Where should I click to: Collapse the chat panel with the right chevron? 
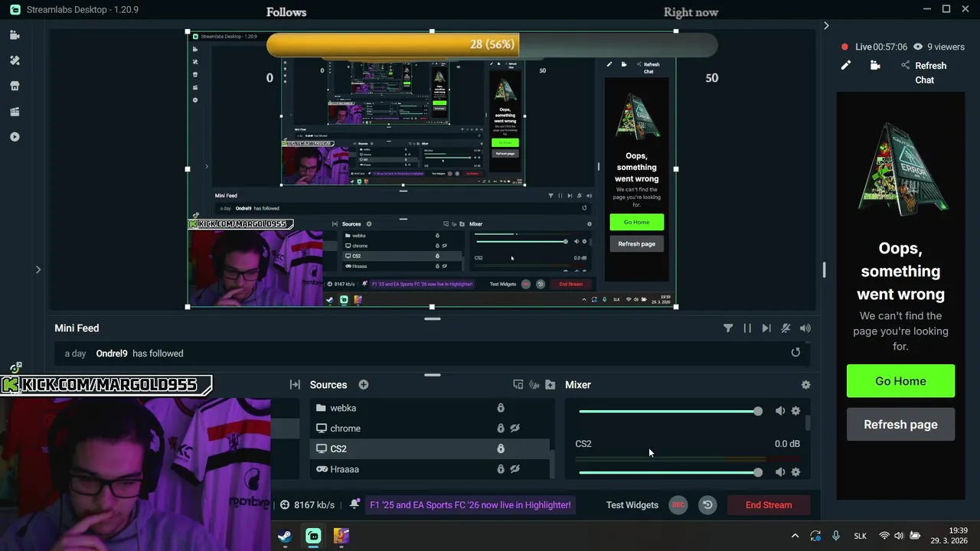pos(826,26)
